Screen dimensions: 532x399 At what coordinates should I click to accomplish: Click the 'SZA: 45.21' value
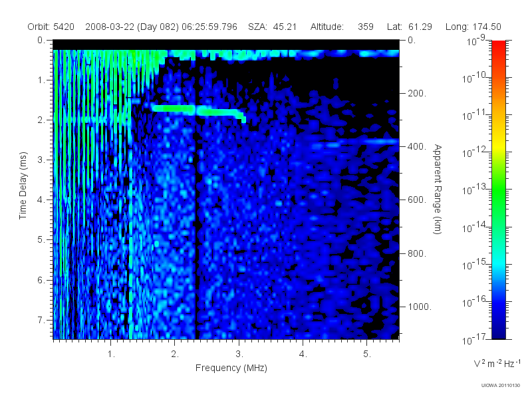[272, 27]
